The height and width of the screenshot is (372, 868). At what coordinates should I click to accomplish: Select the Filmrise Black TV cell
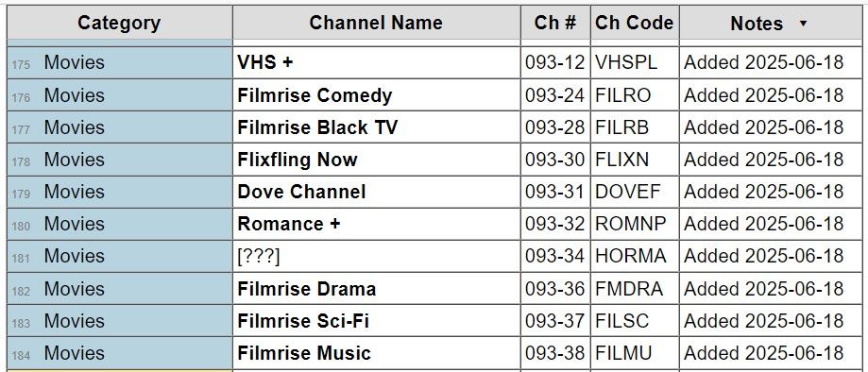coord(377,127)
